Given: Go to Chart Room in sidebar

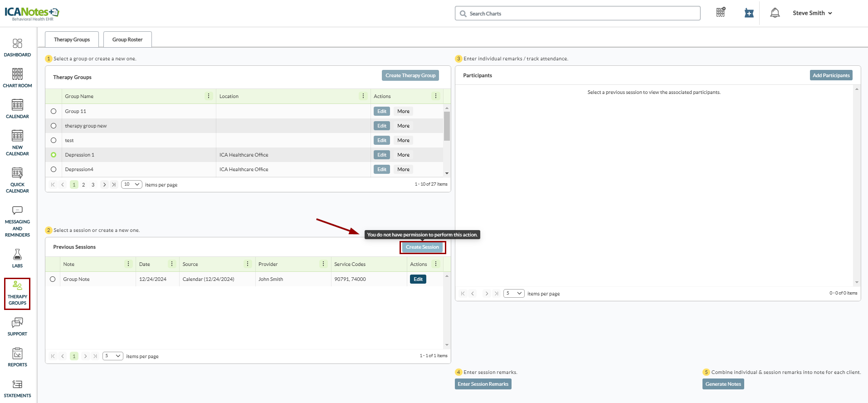Looking at the screenshot, I should [17, 78].
